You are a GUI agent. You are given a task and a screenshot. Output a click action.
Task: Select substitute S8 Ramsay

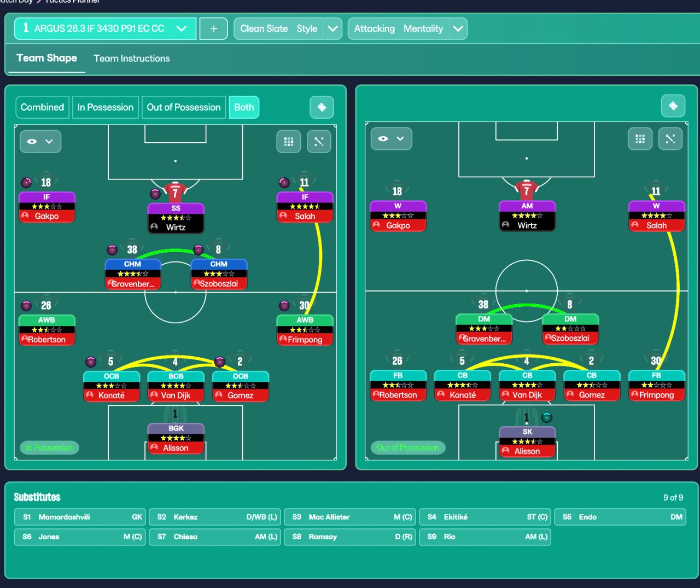[350, 537]
